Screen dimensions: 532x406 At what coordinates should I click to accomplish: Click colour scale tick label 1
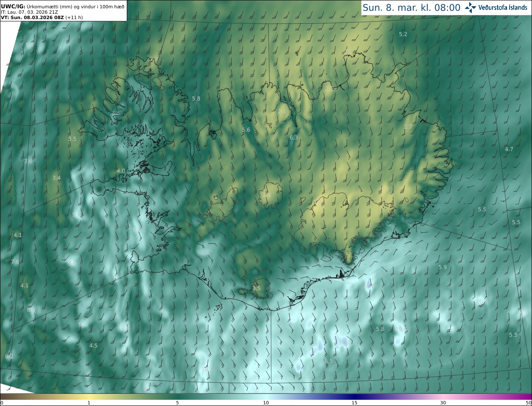pyautogui.click(x=89, y=403)
